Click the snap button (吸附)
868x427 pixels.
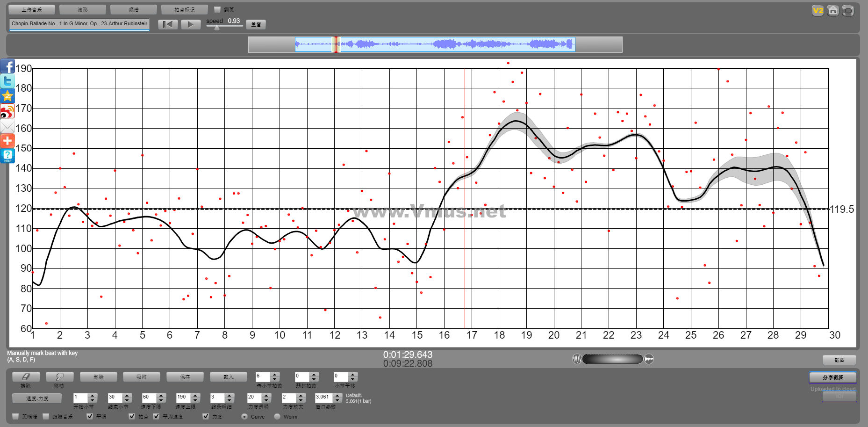(141, 376)
